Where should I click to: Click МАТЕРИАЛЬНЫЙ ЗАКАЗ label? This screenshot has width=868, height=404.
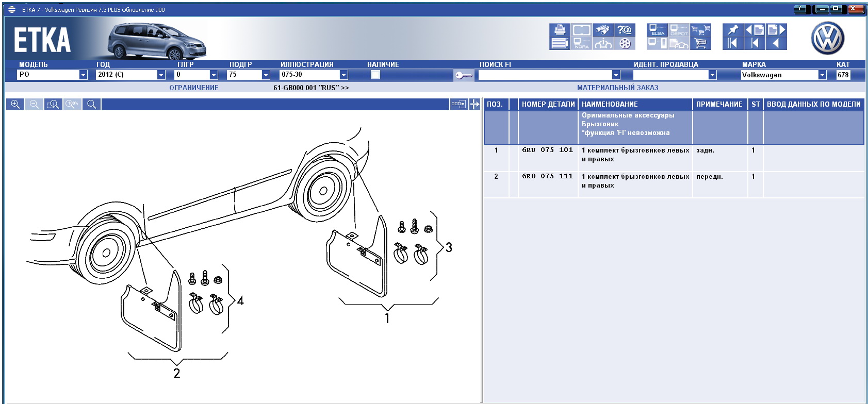pyautogui.click(x=617, y=88)
